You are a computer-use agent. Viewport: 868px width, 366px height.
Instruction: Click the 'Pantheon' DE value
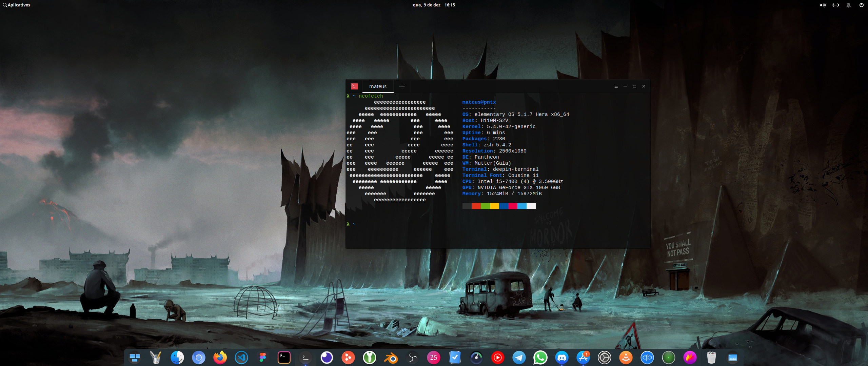click(487, 157)
